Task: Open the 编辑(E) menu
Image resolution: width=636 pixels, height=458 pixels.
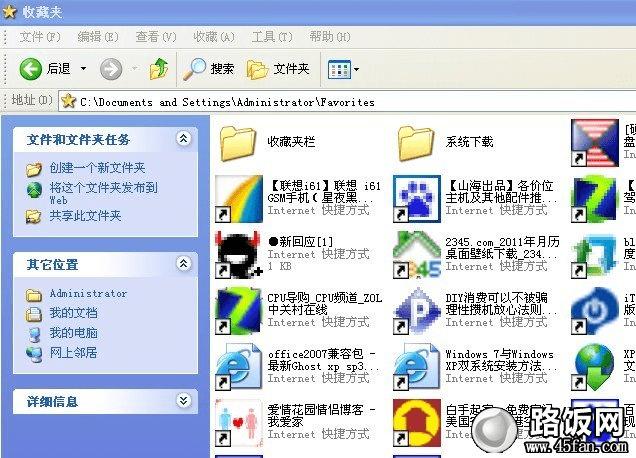Action: click(x=98, y=37)
